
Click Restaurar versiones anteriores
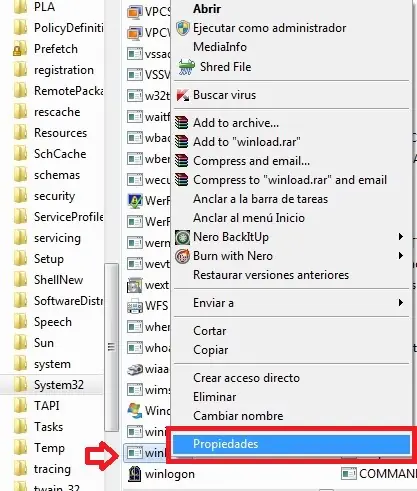pos(271,275)
